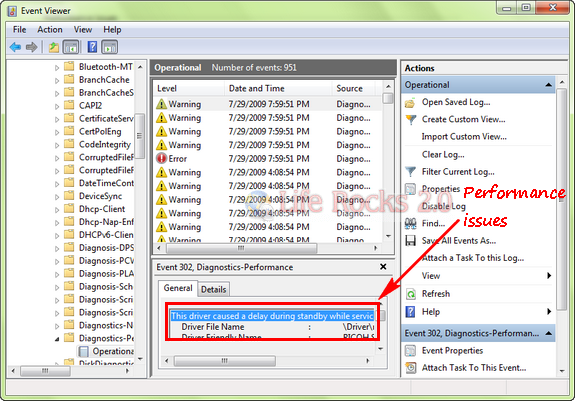Screen dimensions: 575x401
Task: Click the event detail horizontal scrollbar thumb
Action: point(224,361)
